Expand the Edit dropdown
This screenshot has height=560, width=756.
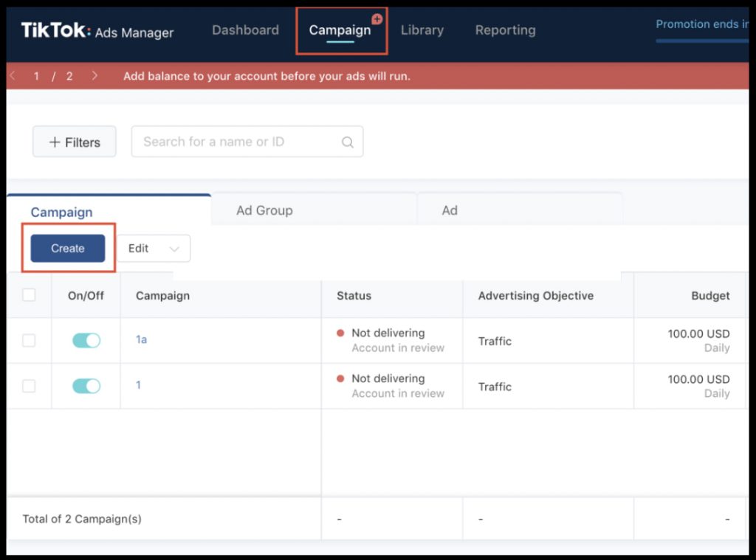click(x=154, y=249)
